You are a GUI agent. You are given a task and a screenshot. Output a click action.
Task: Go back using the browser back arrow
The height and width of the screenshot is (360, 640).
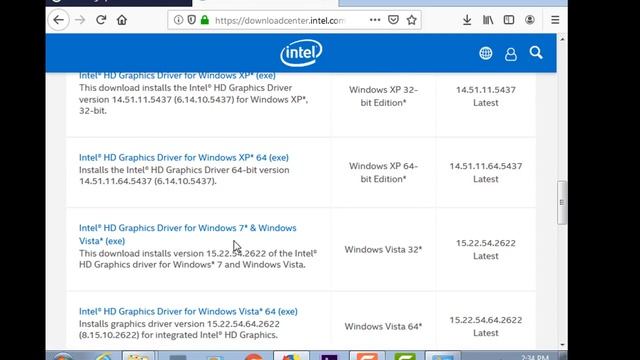pyautogui.click(x=59, y=20)
